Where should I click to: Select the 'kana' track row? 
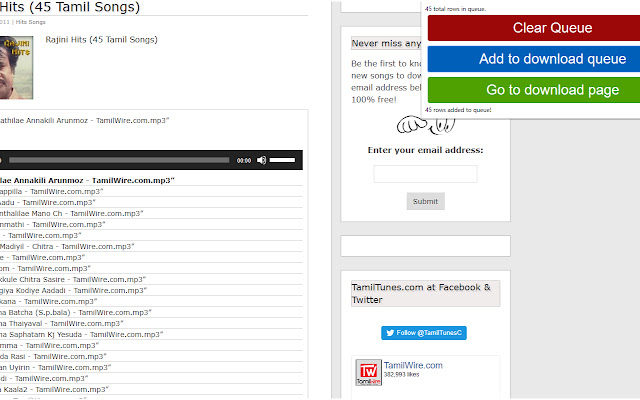(151, 302)
